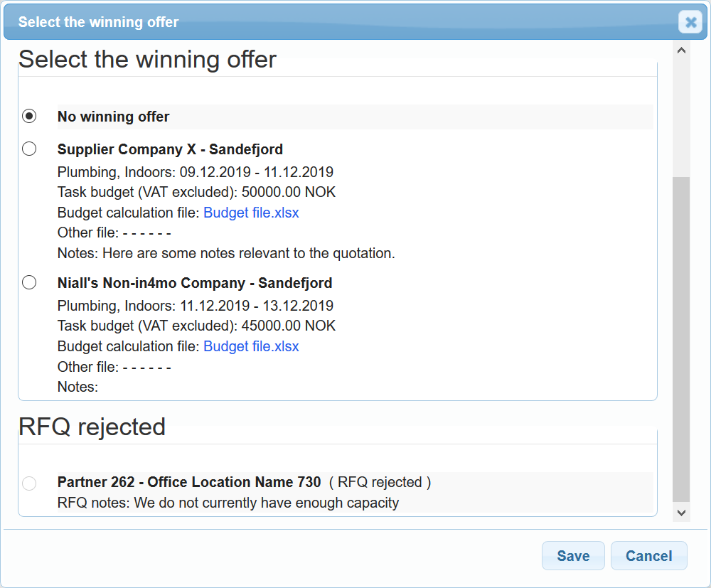Click the Supplier Company X - Sandefjord label
Viewport: 711px width, 588px height.
click(x=170, y=149)
